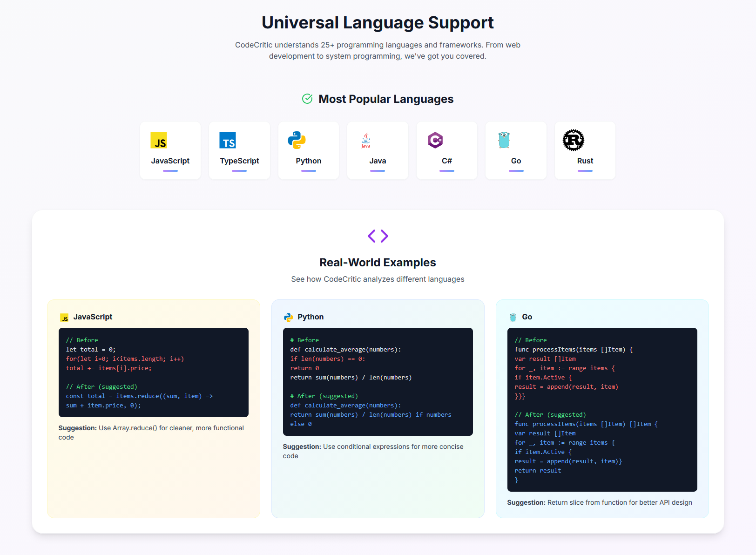Click the Go gopher icon above the Go example
Image resolution: width=756 pixels, height=555 pixels.
513,317
